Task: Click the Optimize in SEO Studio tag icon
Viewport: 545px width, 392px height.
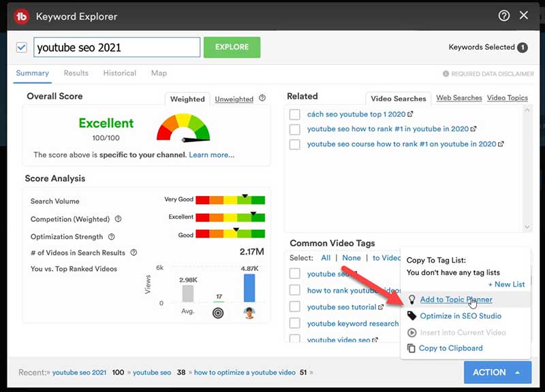Action: [x=411, y=316]
